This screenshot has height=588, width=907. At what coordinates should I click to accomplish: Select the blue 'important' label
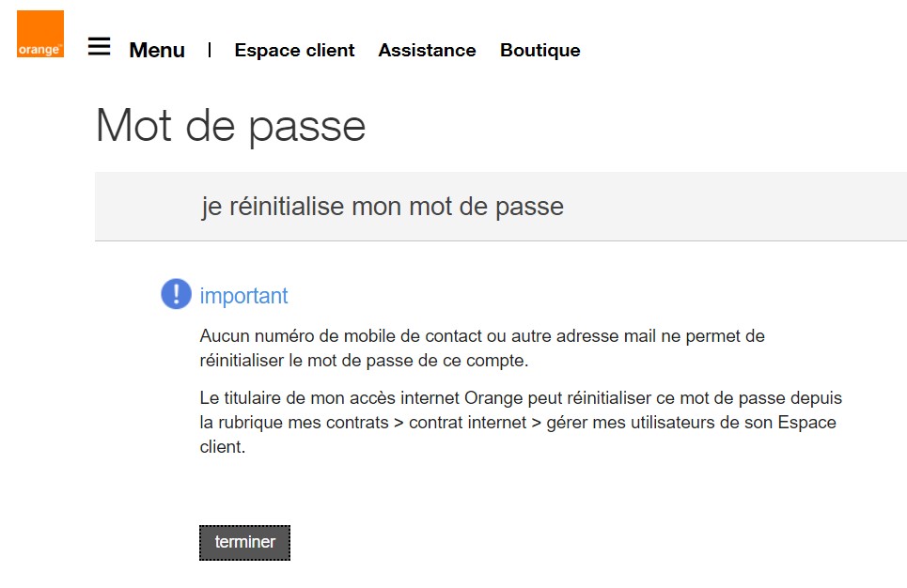coord(243,296)
